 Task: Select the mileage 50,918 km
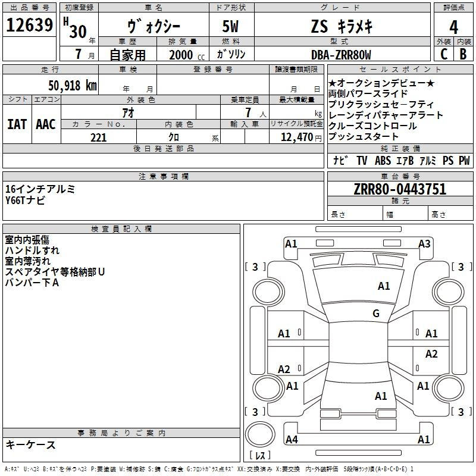click(x=73, y=86)
